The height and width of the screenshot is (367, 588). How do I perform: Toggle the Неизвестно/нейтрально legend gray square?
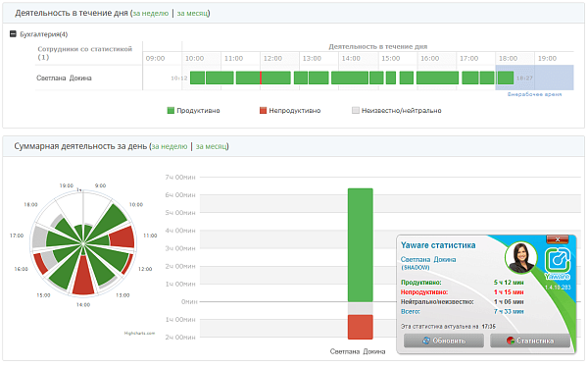coord(356,111)
